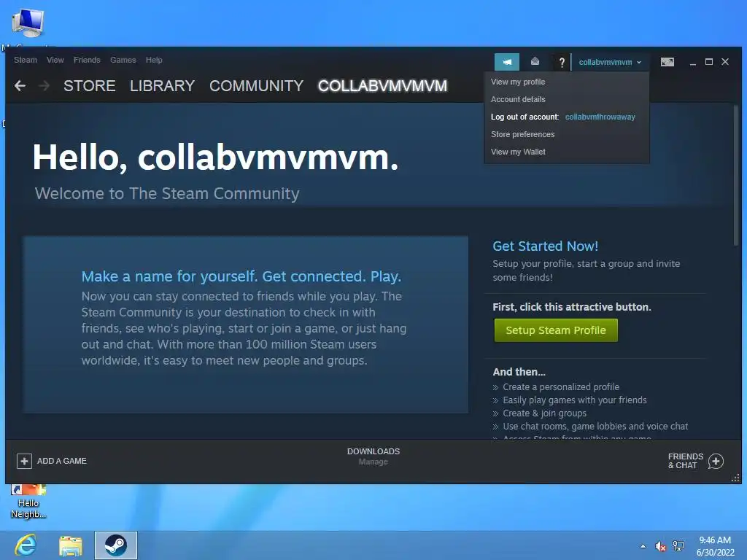Viewport: 747px width, 560px height.
Task: Open the Steam inbox envelope icon
Action: pos(535,61)
